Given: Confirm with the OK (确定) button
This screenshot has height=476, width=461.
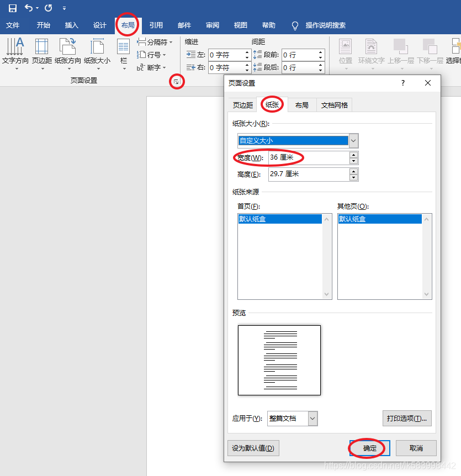Looking at the screenshot, I should pos(370,448).
